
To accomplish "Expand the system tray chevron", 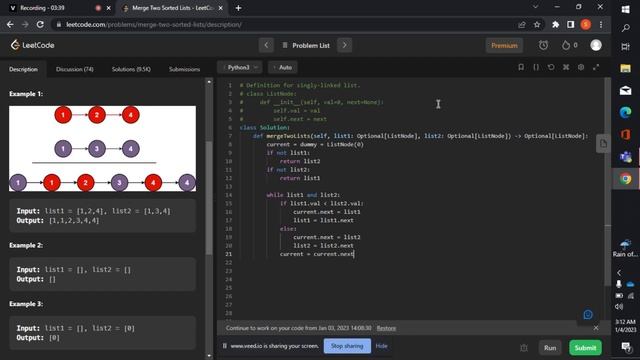I will pos(619,272).
